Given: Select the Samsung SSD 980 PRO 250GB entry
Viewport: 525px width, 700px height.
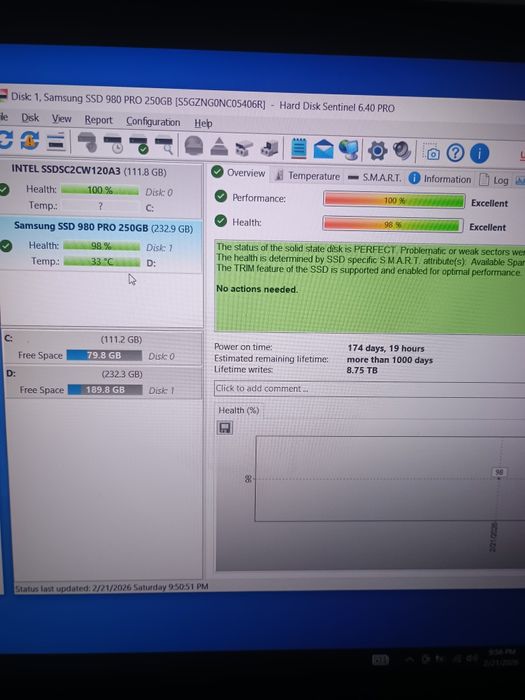Looking at the screenshot, I should pyautogui.click(x=101, y=246).
